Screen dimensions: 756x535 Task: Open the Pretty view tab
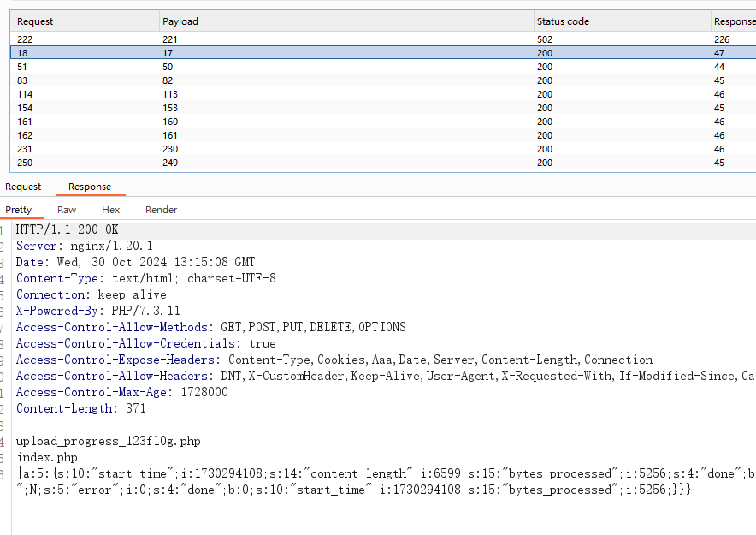pos(19,210)
